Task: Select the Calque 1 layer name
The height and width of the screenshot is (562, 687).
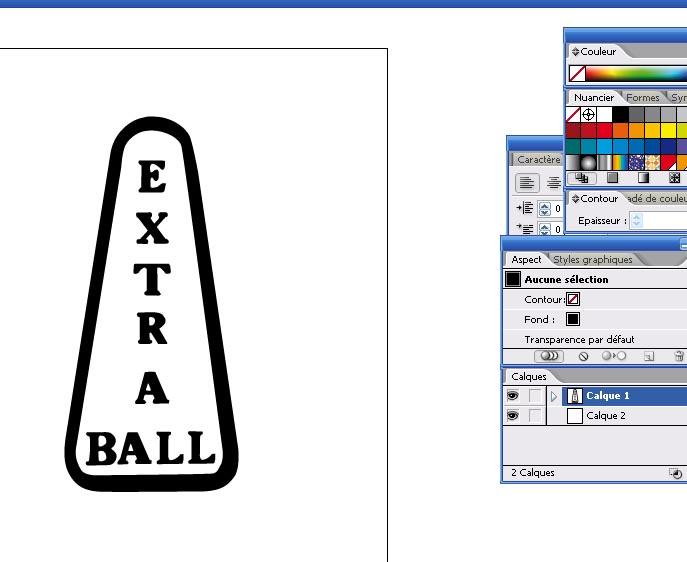Action: 608,396
